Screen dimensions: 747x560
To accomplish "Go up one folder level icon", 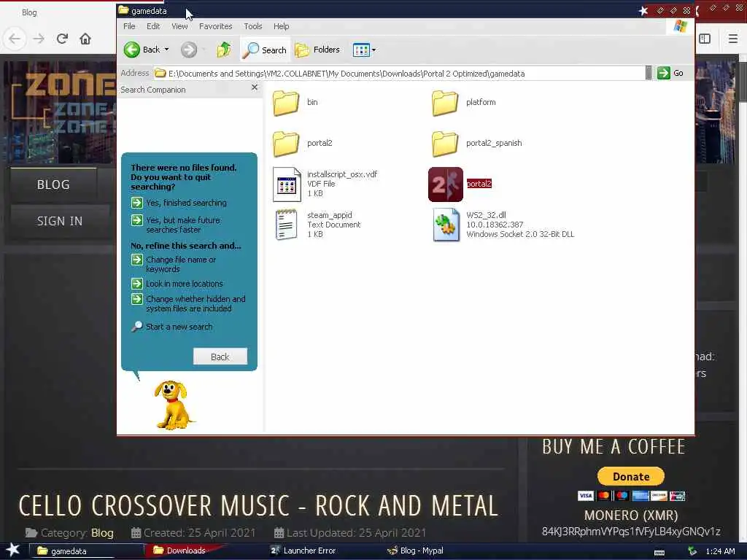I will tap(224, 50).
